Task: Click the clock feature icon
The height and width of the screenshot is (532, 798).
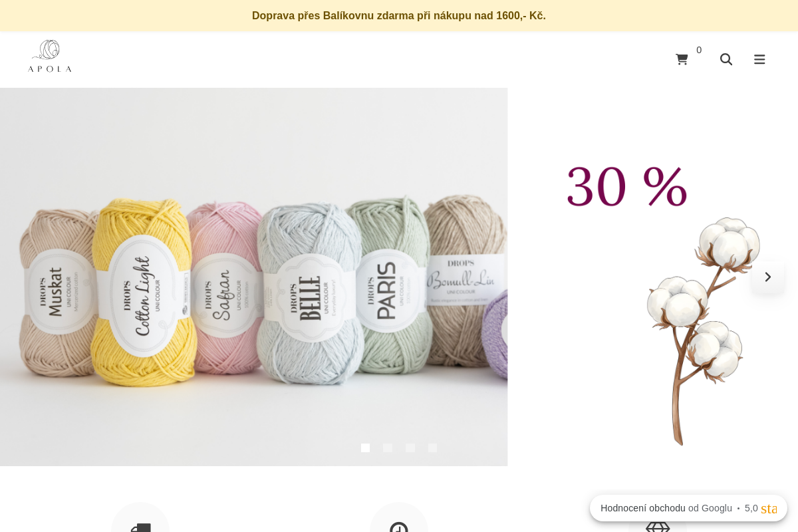Action: (399, 525)
